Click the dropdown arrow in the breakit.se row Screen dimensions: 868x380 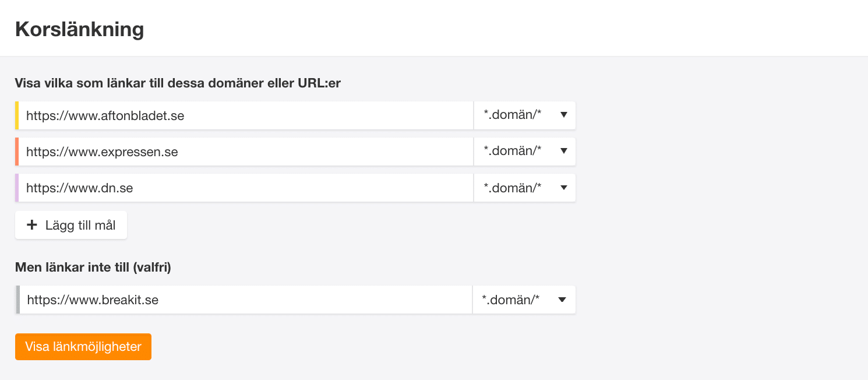[562, 300]
